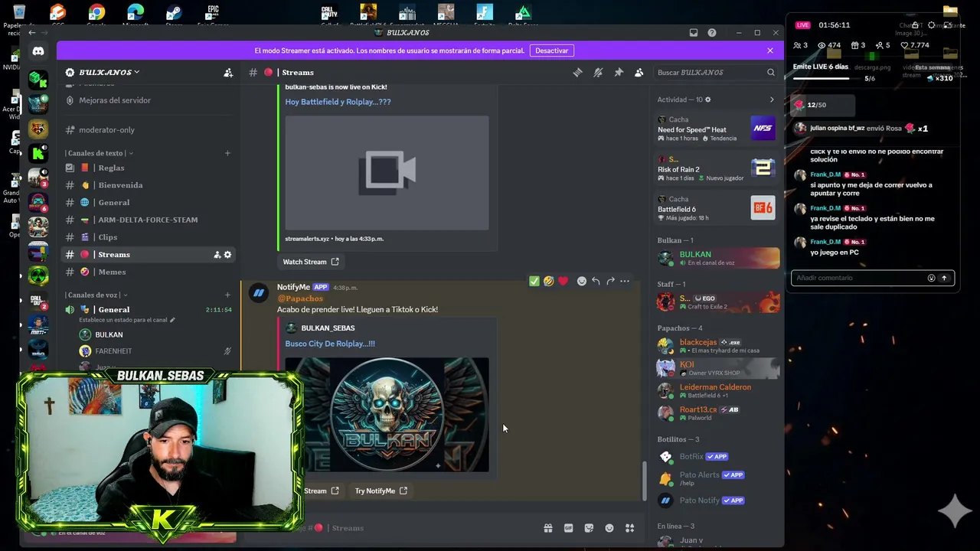Open gift button in message bar

548,528
